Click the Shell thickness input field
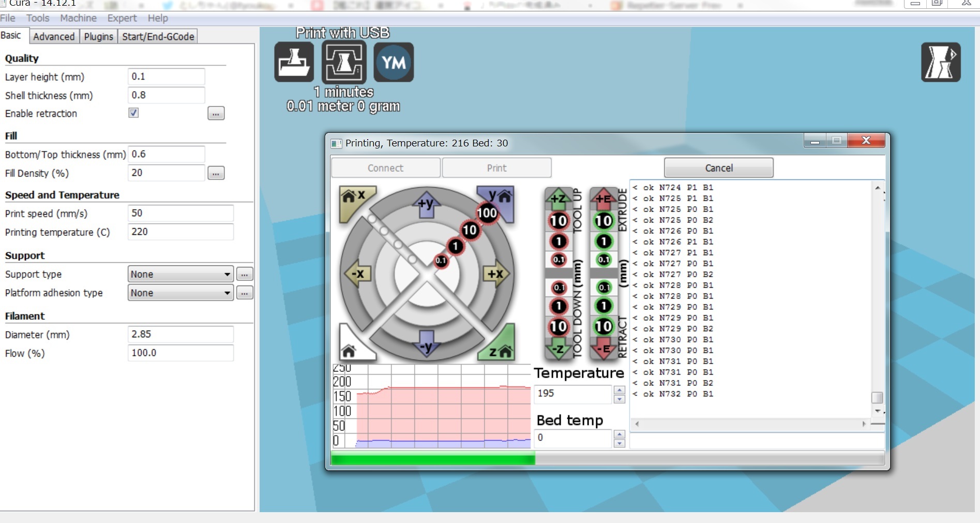This screenshot has height=523, width=980. pyautogui.click(x=166, y=95)
